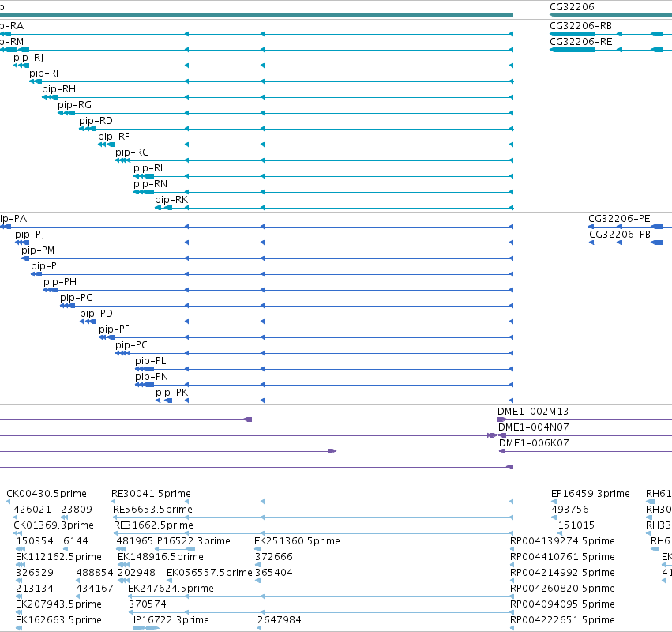Select the CK01369.3prime label
This screenshot has width=672, height=632.
[x=54, y=525]
